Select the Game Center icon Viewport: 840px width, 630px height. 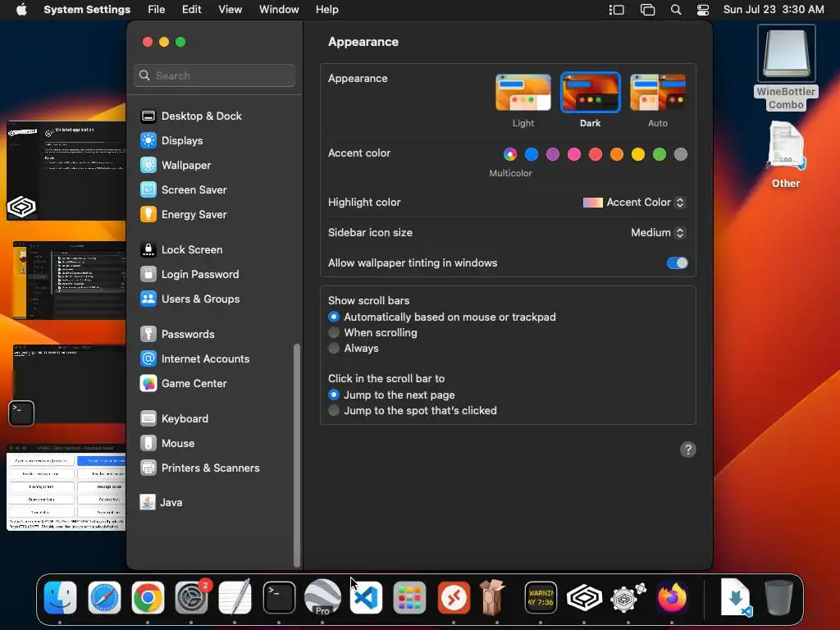[148, 384]
